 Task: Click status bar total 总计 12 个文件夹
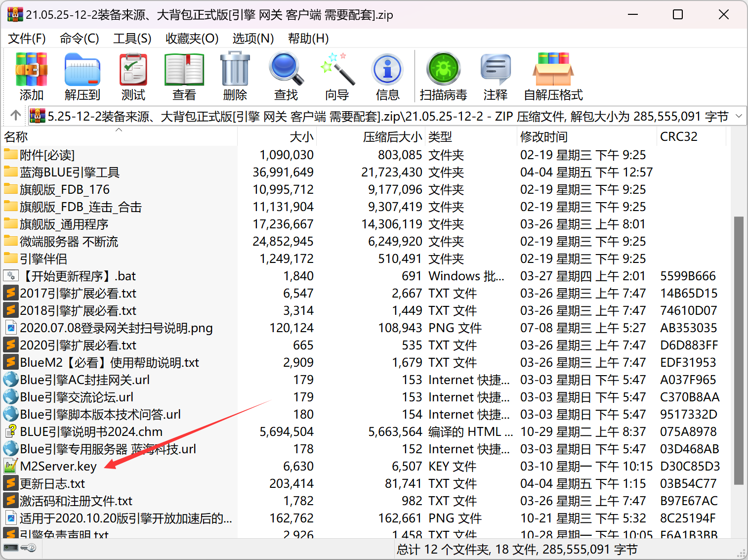(x=444, y=550)
